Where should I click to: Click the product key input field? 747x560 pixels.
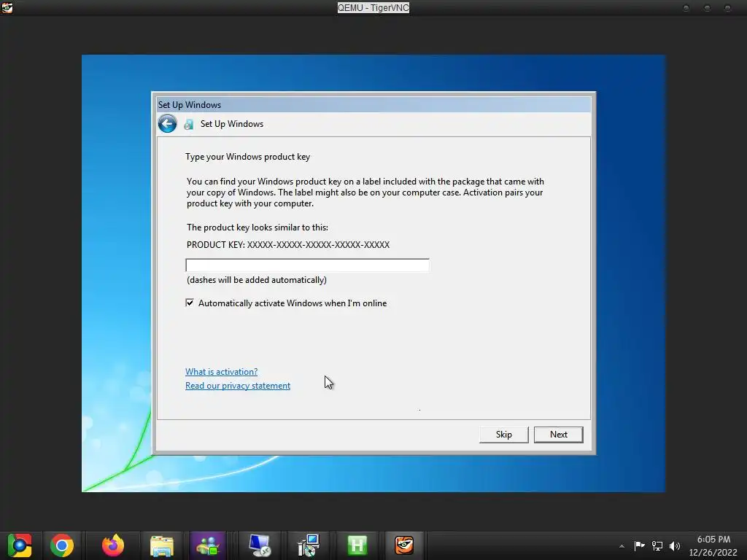coord(307,265)
